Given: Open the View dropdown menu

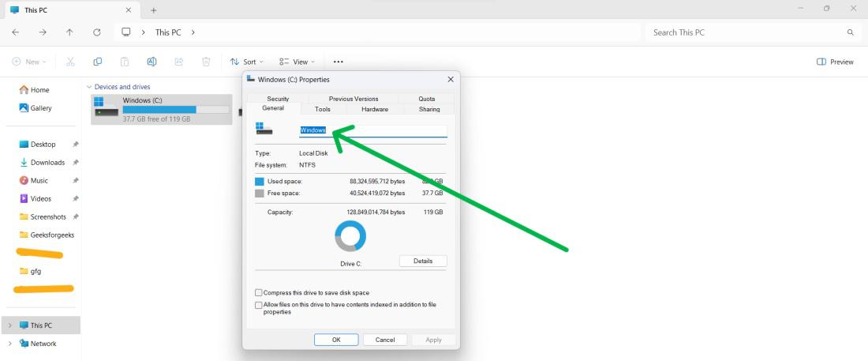Looking at the screenshot, I should 297,62.
